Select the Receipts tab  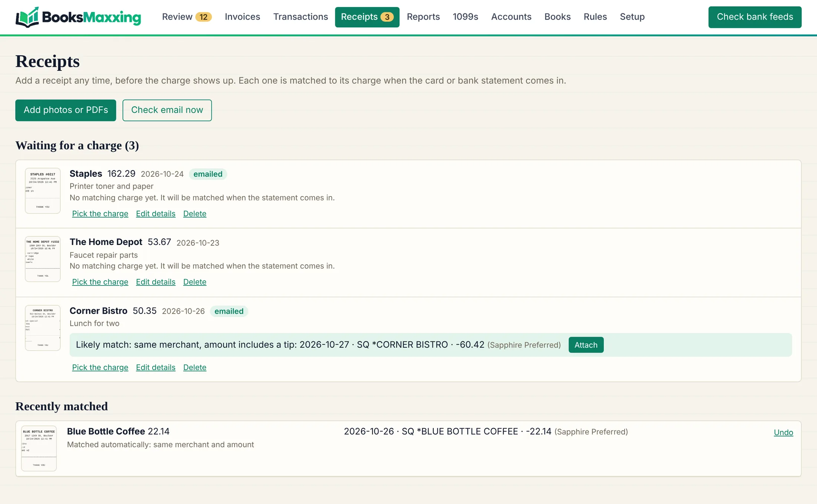click(367, 17)
